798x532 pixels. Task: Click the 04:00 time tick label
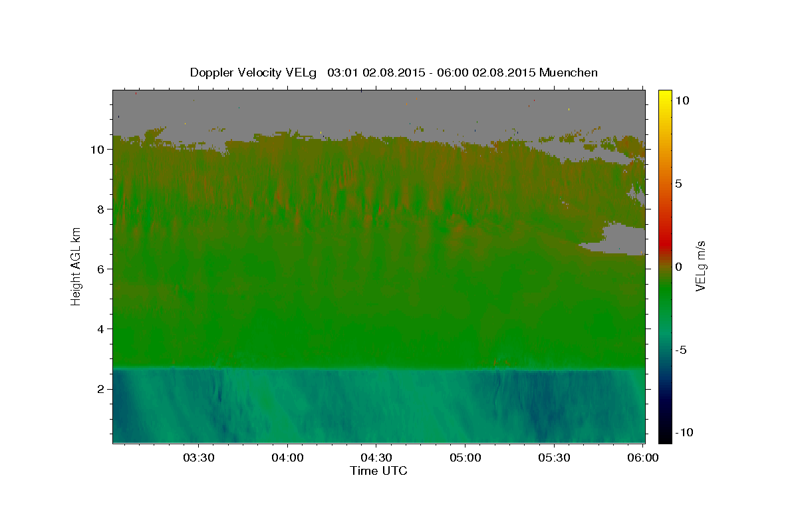coord(287,458)
